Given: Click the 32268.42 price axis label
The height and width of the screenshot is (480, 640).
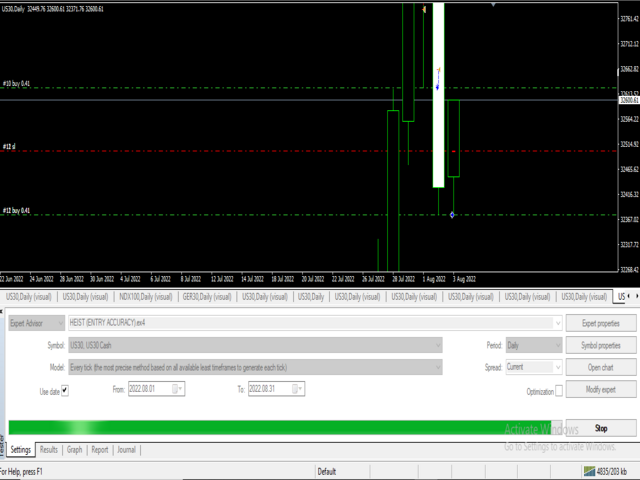Looking at the screenshot, I should pyautogui.click(x=629, y=270).
